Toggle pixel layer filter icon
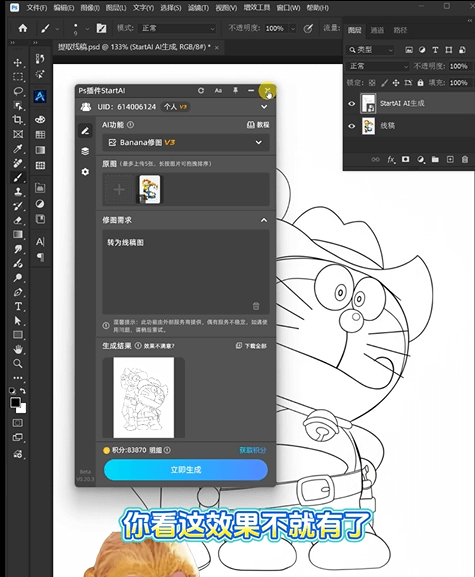This screenshot has width=475, height=577. (x=409, y=50)
